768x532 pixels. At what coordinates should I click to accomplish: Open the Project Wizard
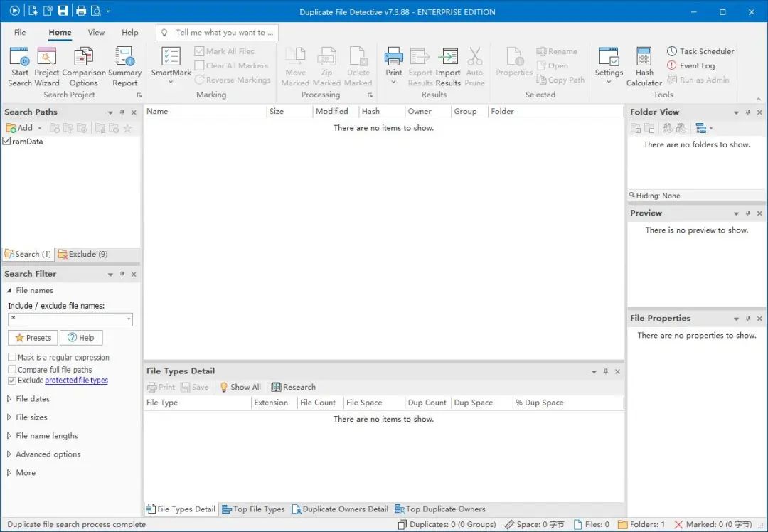46,67
